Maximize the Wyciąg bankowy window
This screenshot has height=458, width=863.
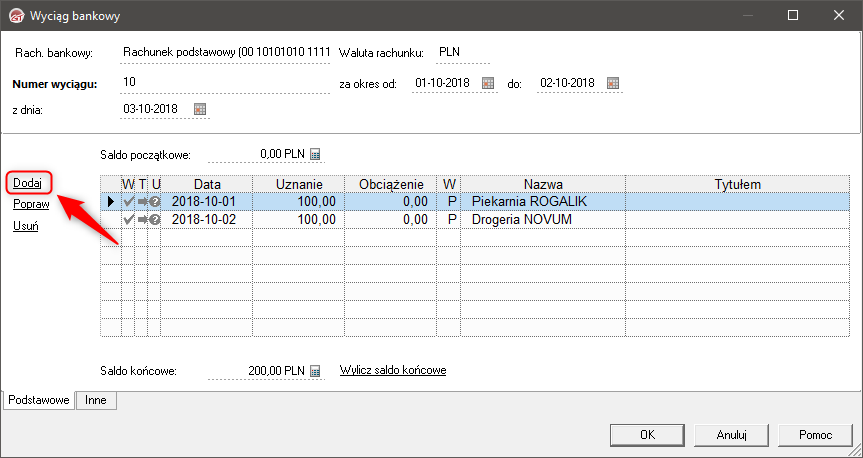click(793, 15)
